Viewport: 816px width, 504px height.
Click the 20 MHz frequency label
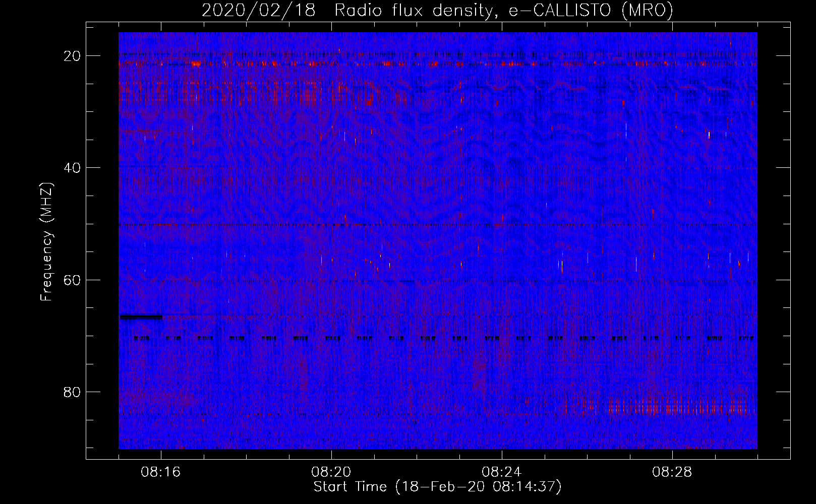coord(72,56)
